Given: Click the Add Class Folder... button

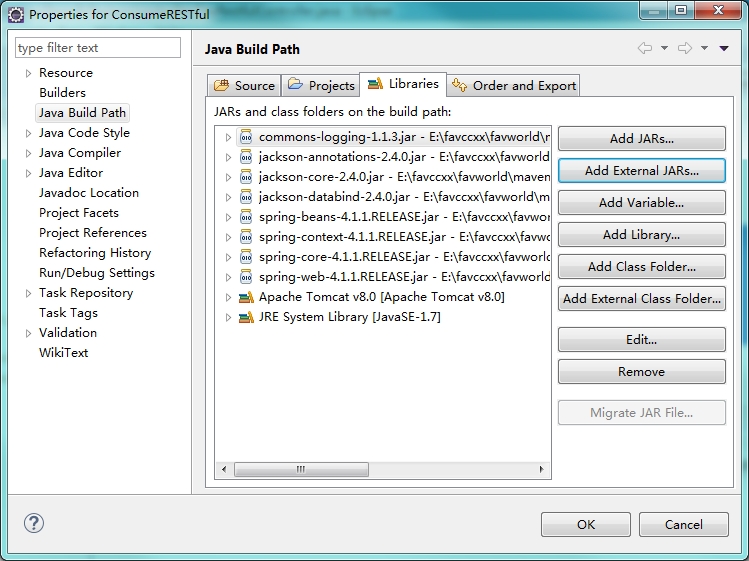Looking at the screenshot, I should click(x=642, y=267).
